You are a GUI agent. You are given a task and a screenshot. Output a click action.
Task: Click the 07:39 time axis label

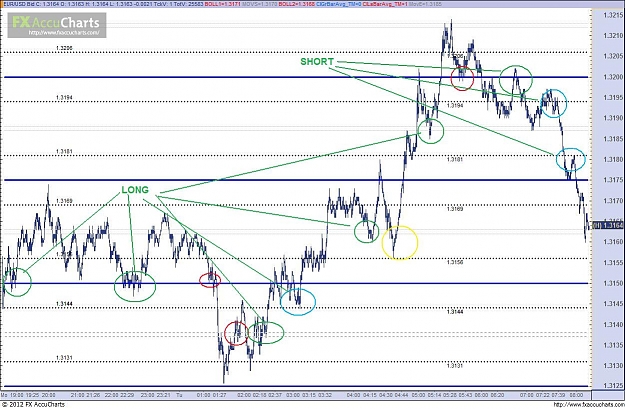coord(558,395)
